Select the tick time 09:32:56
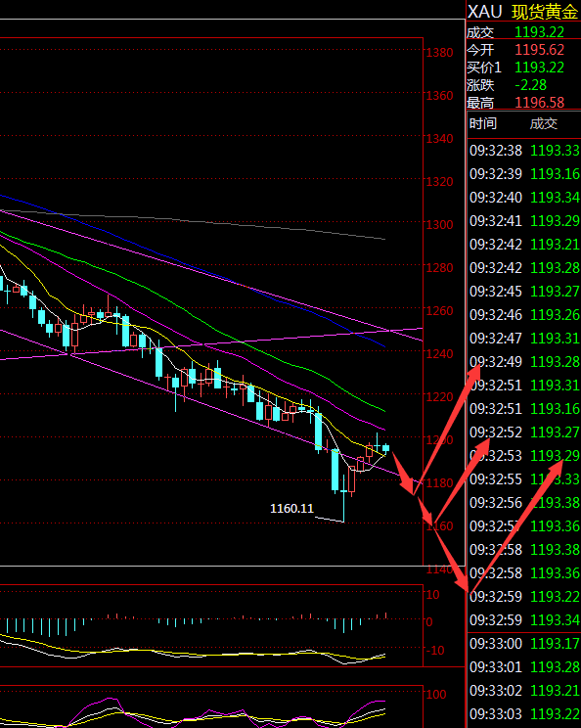This screenshot has height=728, width=581. click(x=496, y=502)
